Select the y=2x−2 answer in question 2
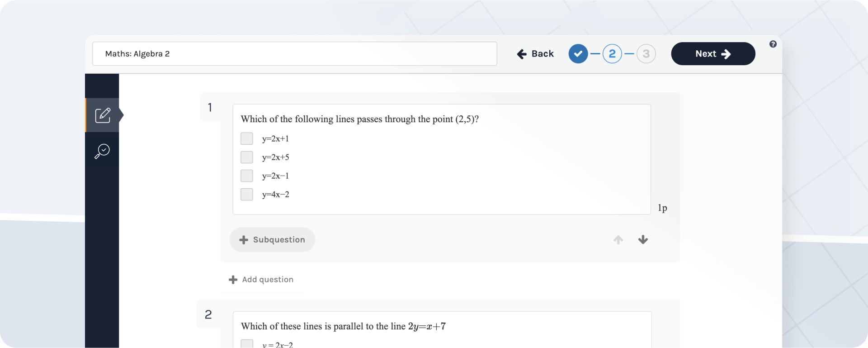The height and width of the screenshot is (348, 868). [x=247, y=343]
